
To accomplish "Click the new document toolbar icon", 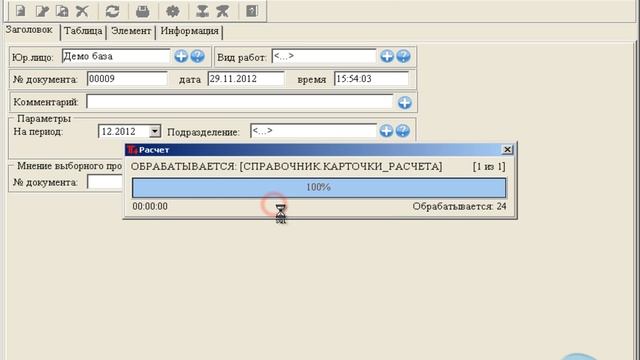I will [20, 11].
